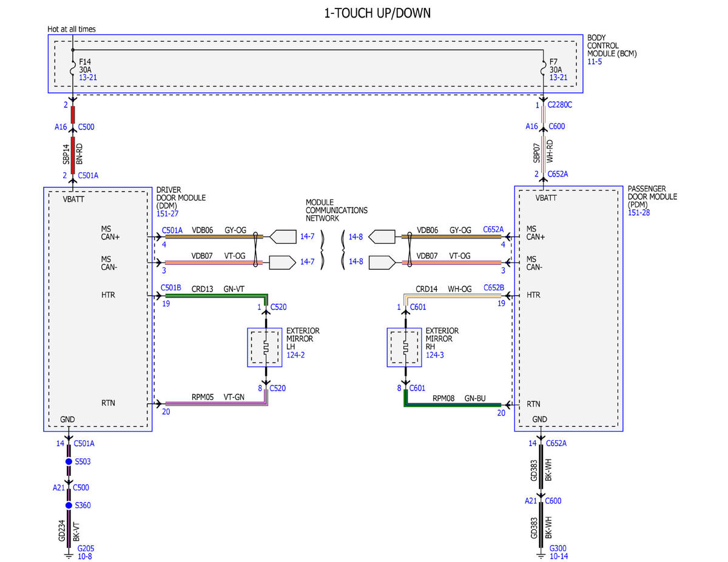Click the 14-8 link on passenger-side VDB07 line
728x562 pixels.
coord(356,263)
